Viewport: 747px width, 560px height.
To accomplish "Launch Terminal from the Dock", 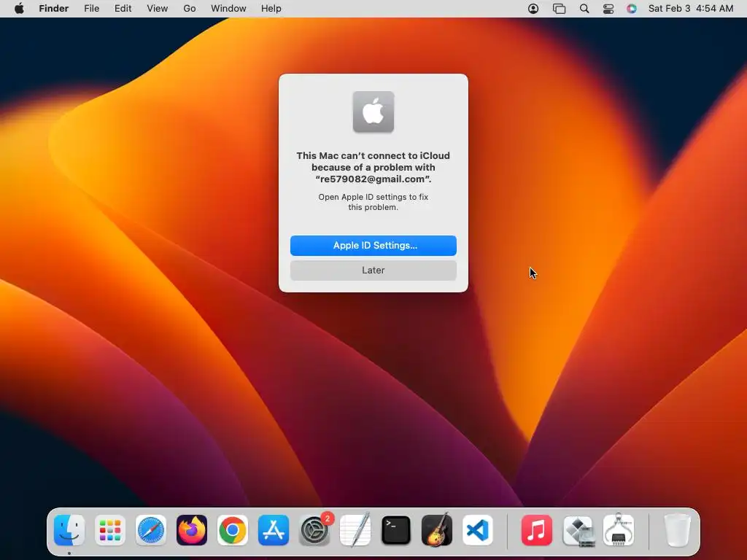I will [396, 530].
